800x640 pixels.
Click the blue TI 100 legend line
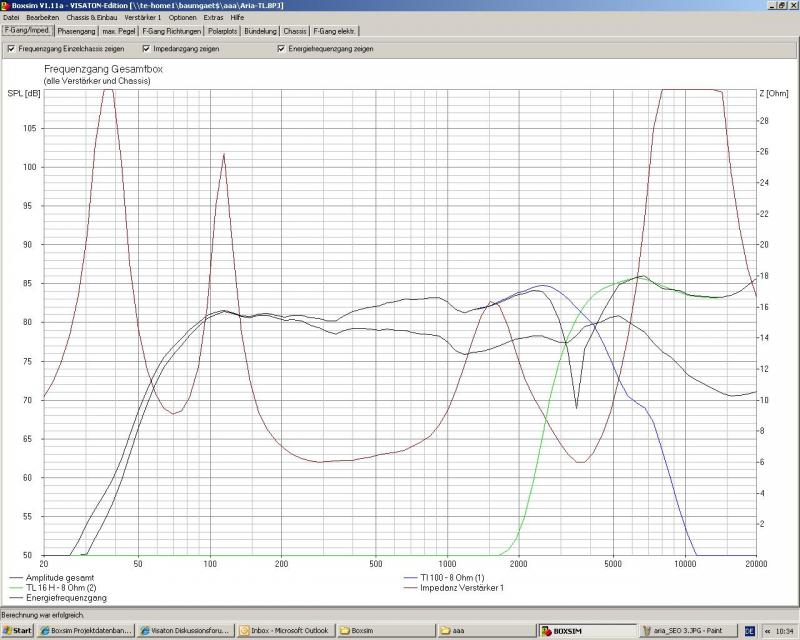[x=408, y=578]
